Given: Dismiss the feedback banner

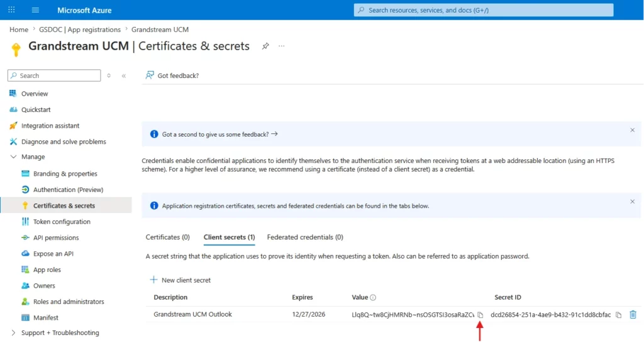Looking at the screenshot, I should pos(632,130).
